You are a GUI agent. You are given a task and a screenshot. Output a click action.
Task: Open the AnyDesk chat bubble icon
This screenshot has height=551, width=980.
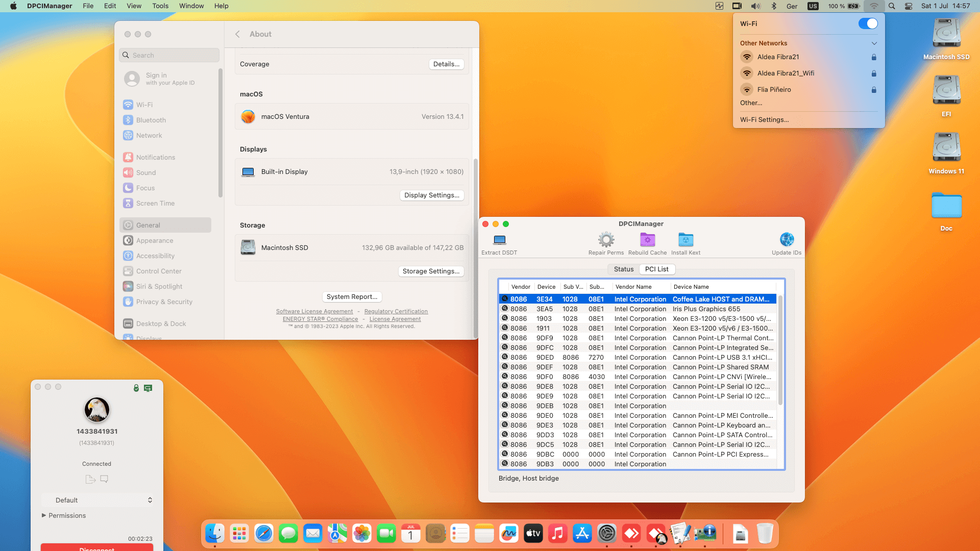coord(104,479)
